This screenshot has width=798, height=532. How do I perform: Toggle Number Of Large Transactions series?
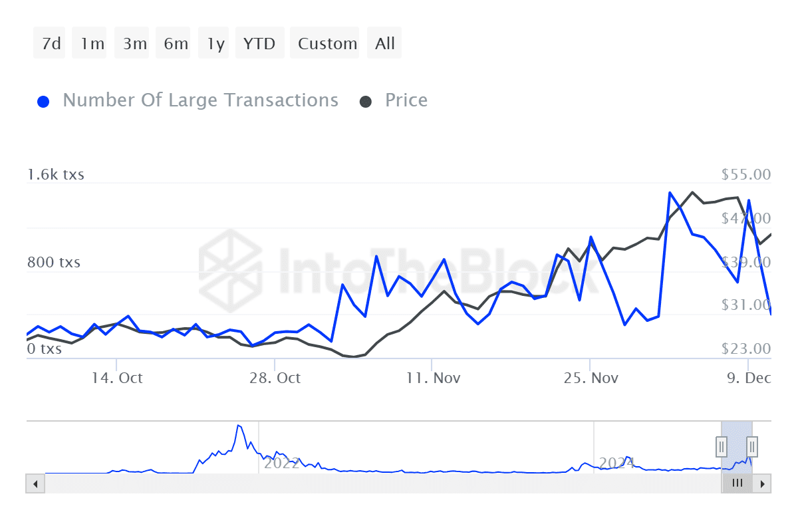200,100
